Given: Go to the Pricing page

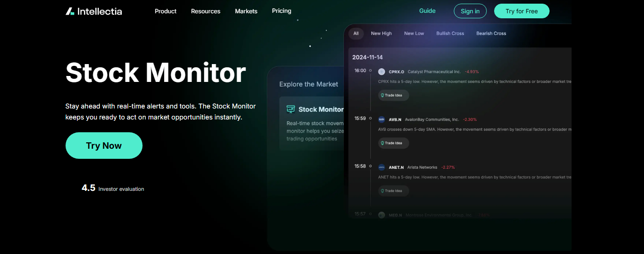Looking at the screenshot, I should click(x=281, y=11).
